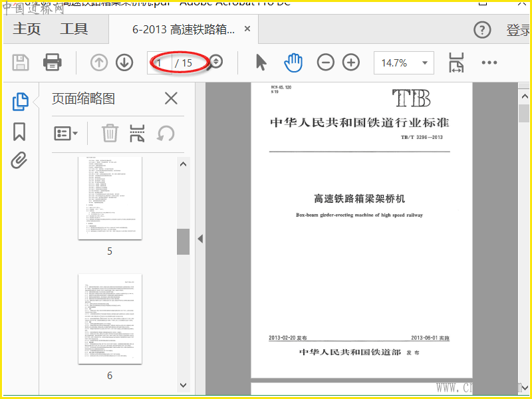This screenshot has height=399, width=532.
Task: Zoom in with the plus button
Action: pos(351,63)
